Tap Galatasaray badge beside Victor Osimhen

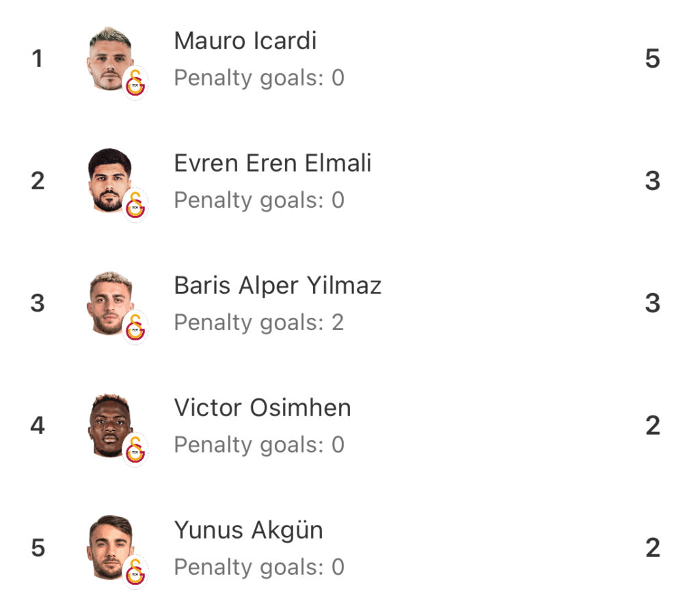[135, 450]
